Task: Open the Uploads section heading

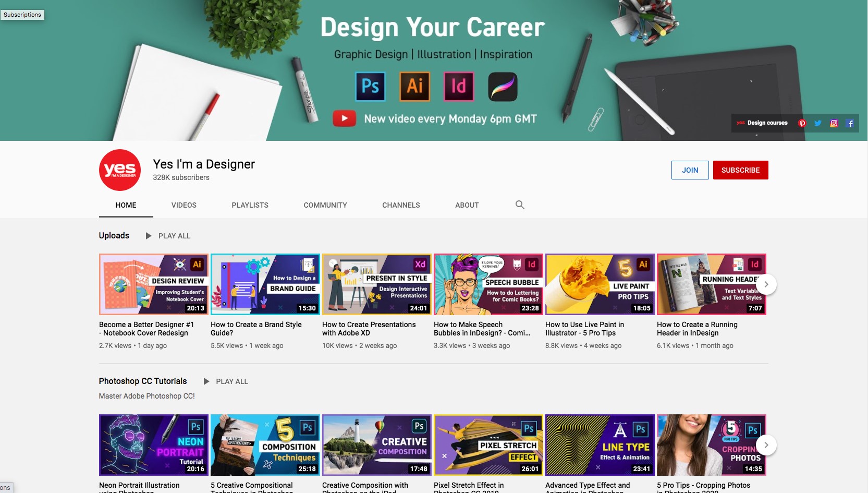Action: click(114, 235)
